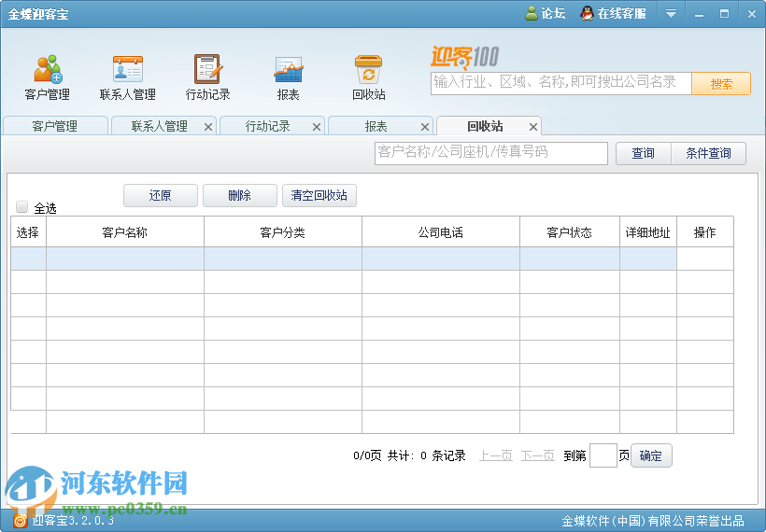Focus the company directory search field
766x532 pixels.
(x=561, y=83)
